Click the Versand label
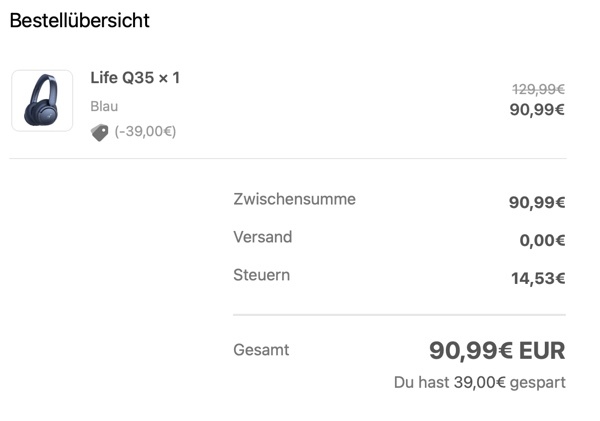600x421 pixels. tap(263, 237)
